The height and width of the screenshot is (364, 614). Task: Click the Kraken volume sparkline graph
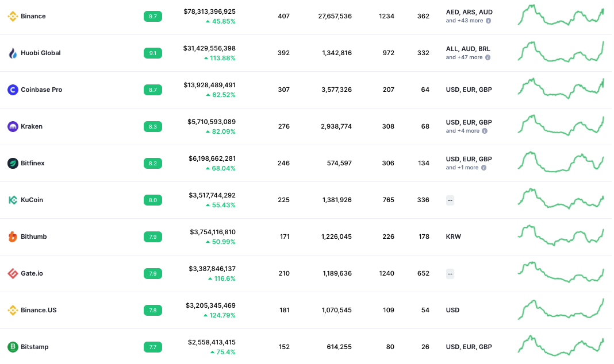pyautogui.click(x=561, y=125)
